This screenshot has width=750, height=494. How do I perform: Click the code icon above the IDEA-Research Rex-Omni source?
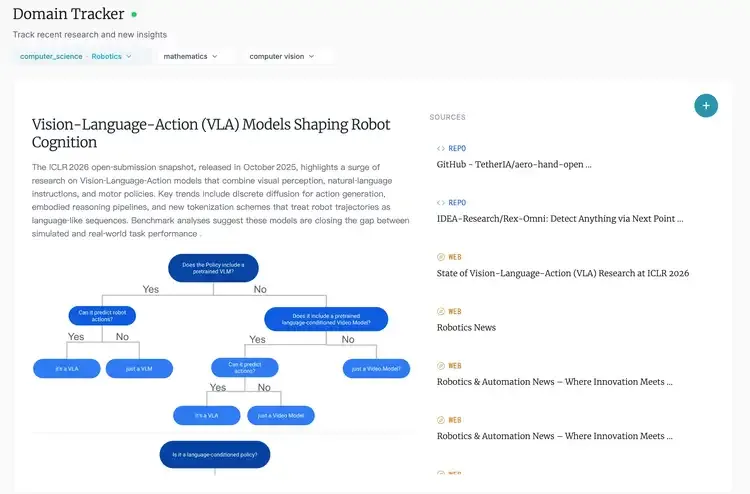[441, 202]
